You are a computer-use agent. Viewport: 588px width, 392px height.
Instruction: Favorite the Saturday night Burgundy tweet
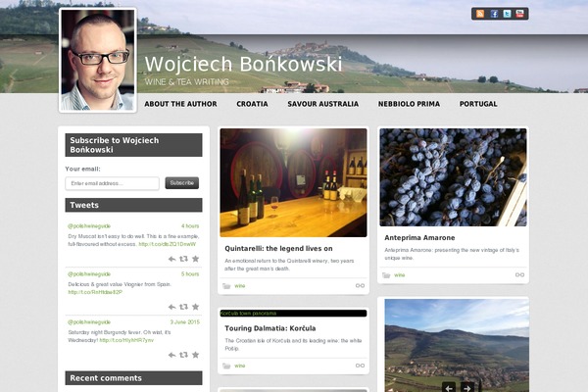tap(195, 355)
